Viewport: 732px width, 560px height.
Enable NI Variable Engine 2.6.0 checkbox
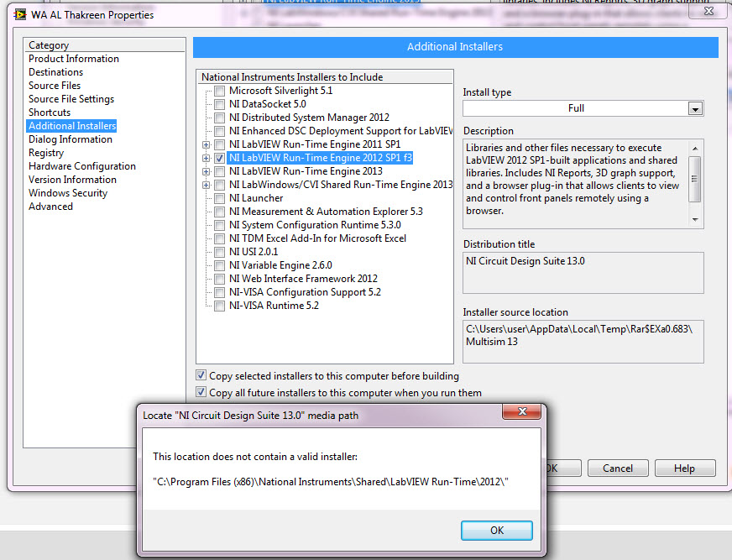point(219,266)
